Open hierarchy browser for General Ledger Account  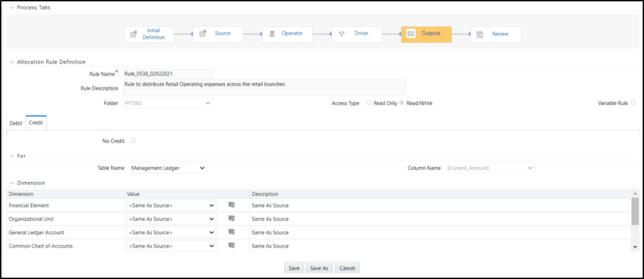231,231
